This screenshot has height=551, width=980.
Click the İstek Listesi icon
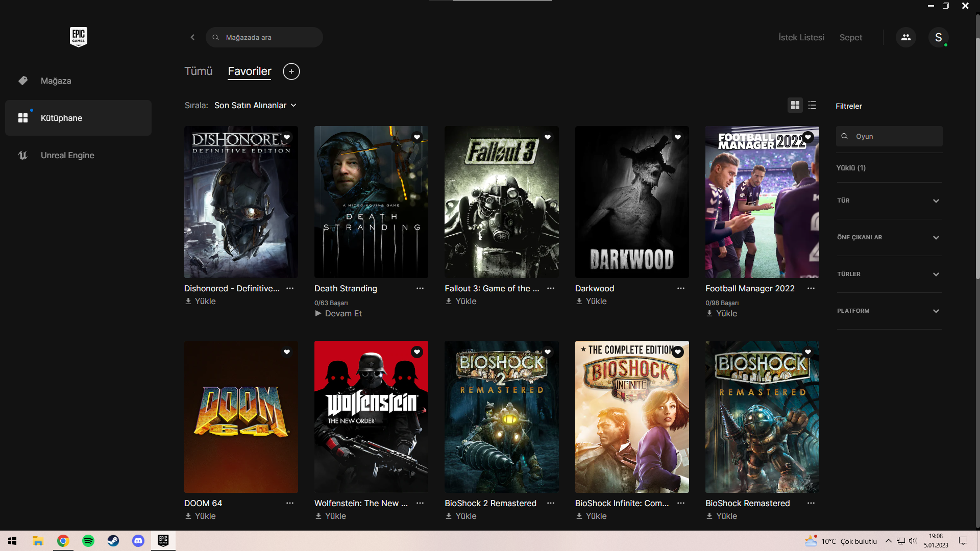pyautogui.click(x=802, y=37)
